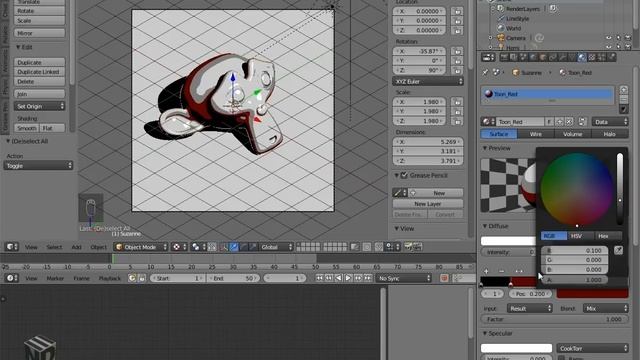This screenshot has width=640, height=360.
Task: Select the Material properties tab icon
Action: (582, 57)
